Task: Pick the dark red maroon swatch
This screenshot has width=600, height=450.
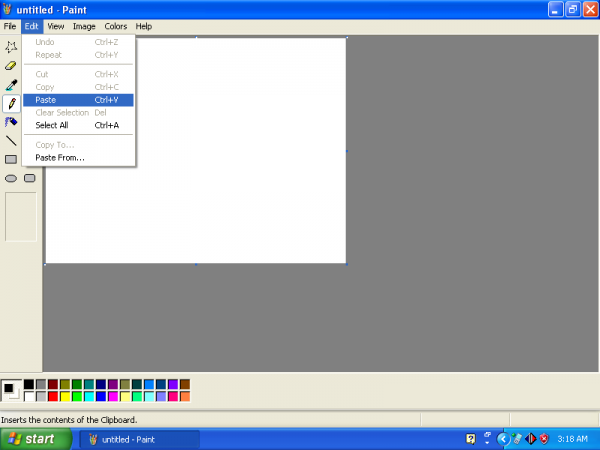Action: [53, 384]
